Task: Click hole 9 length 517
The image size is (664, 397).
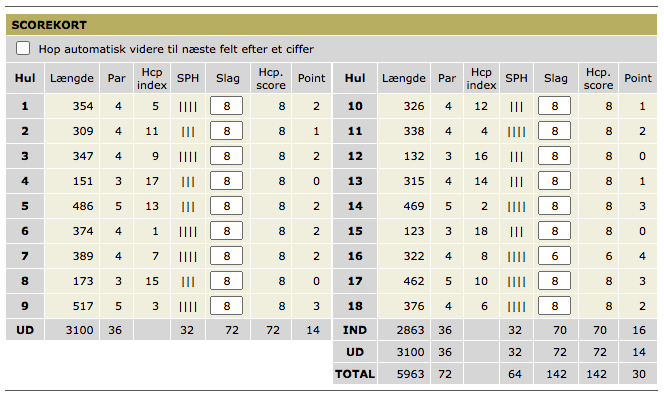Action: 83,306
